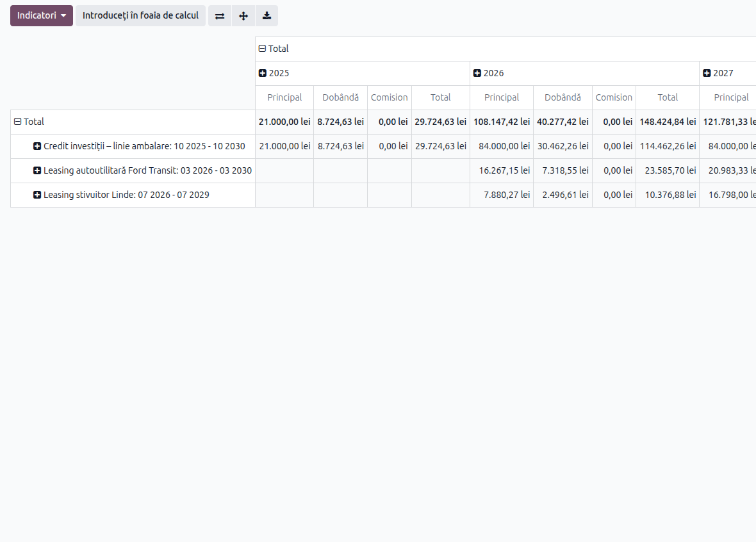
Task: Select the bold 21.000,00 lei total cell
Action: point(284,122)
